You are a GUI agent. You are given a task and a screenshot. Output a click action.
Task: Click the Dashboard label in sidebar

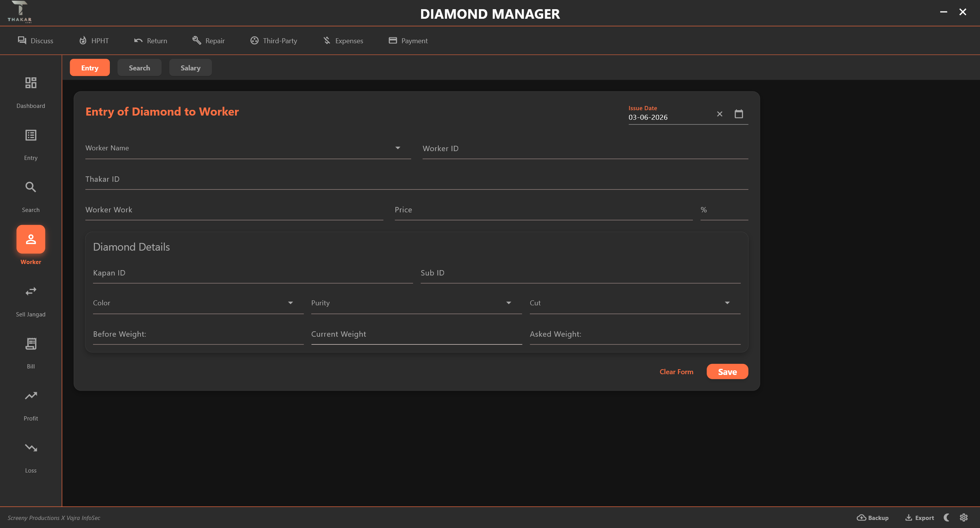point(31,106)
